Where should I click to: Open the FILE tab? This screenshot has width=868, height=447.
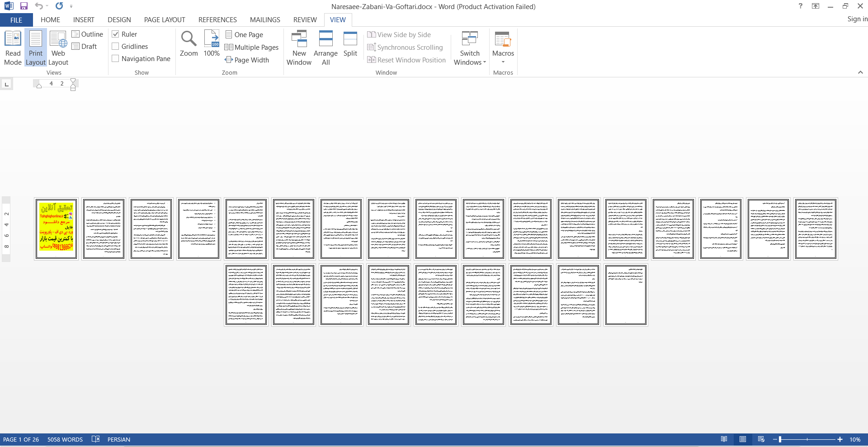[16, 20]
